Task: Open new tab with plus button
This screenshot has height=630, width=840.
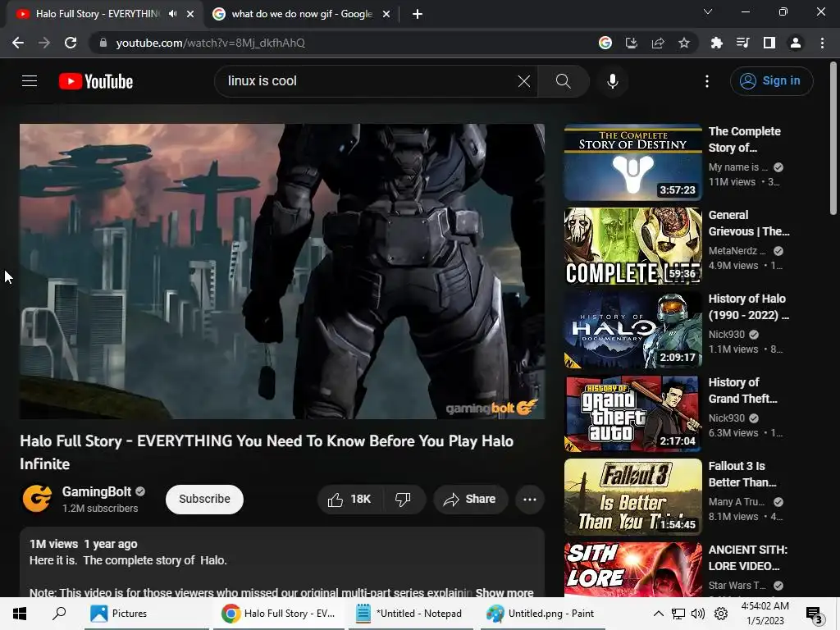Action: coord(418,15)
